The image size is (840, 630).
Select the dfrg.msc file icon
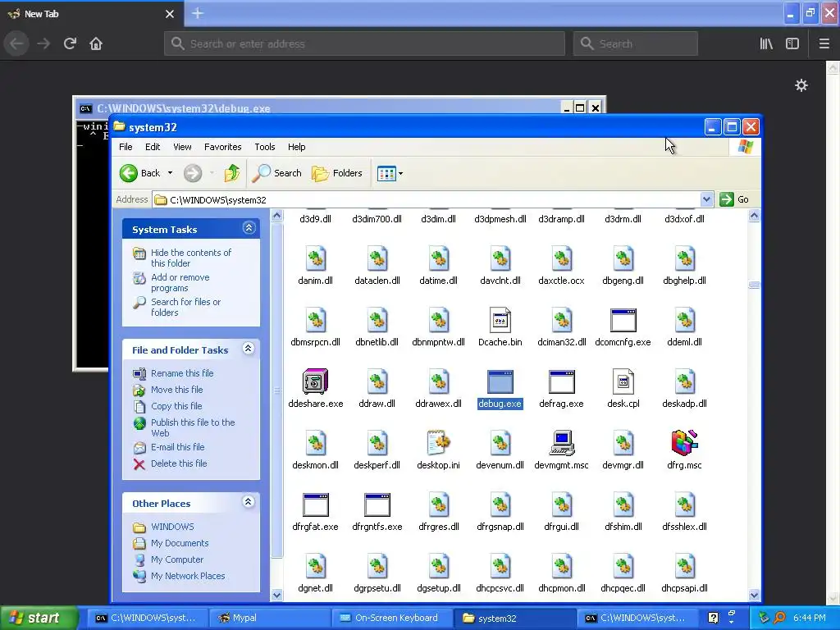click(x=684, y=443)
